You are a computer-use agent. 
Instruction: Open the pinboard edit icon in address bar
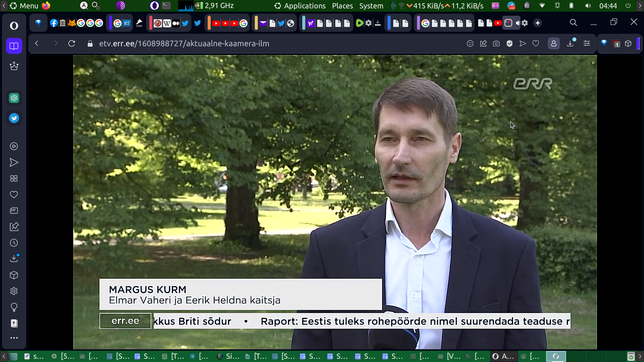coord(483,43)
